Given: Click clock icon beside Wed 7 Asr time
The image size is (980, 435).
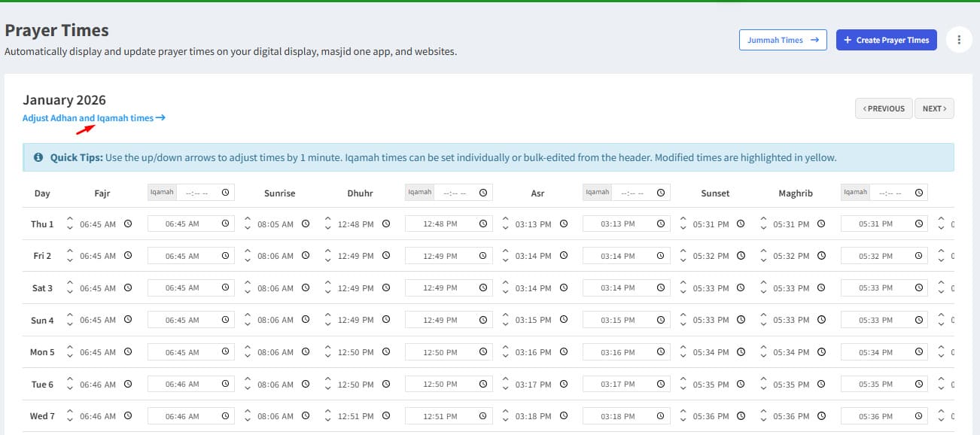Looking at the screenshot, I should (564, 415).
